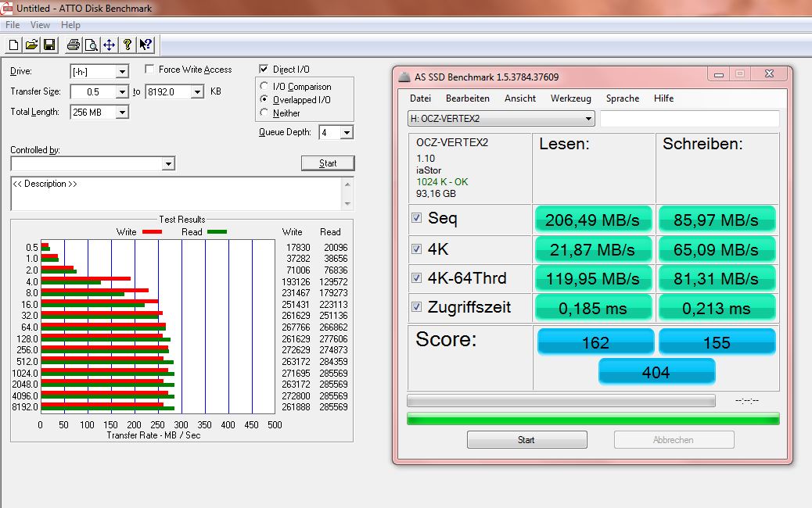
Task: Click the Description text box
Action: pyautogui.click(x=176, y=194)
